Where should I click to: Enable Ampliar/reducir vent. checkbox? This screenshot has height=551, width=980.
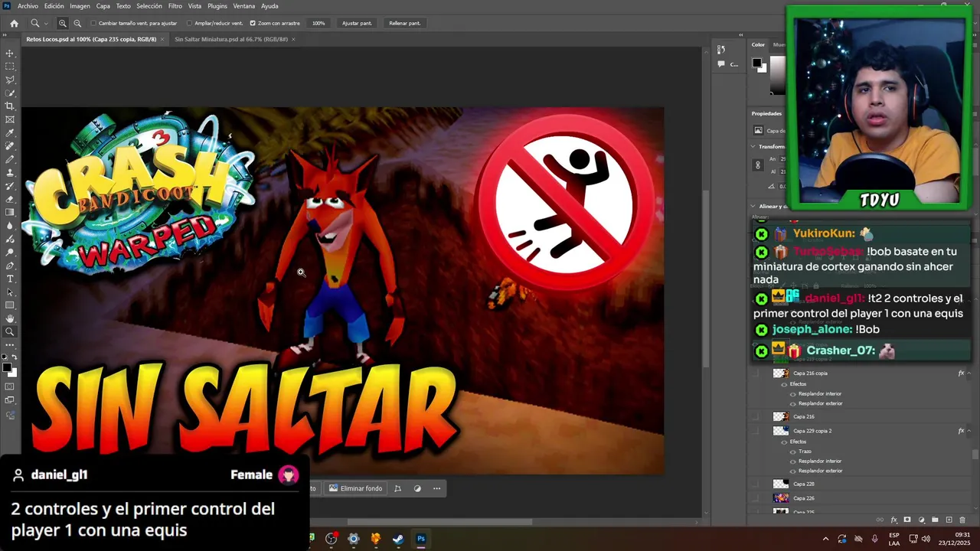pos(189,23)
